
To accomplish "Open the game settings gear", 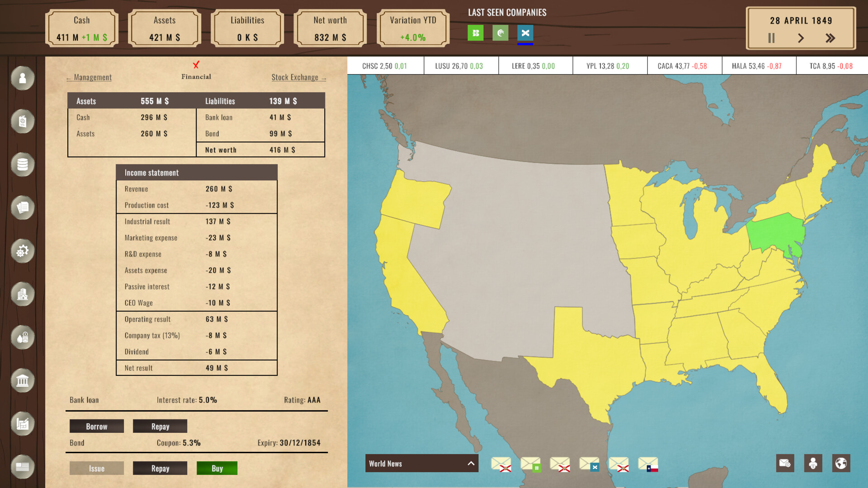I will 22,252.
